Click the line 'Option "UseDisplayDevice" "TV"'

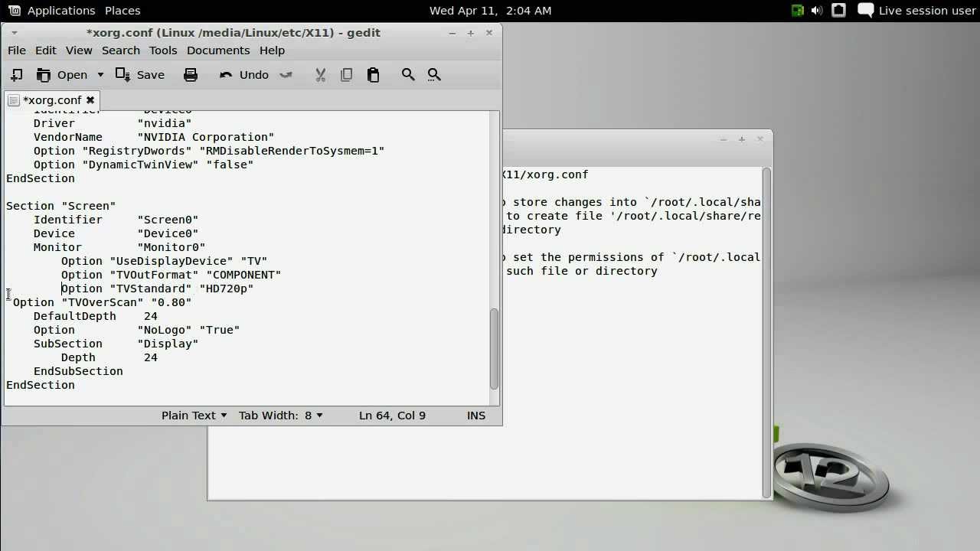click(164, 261)
